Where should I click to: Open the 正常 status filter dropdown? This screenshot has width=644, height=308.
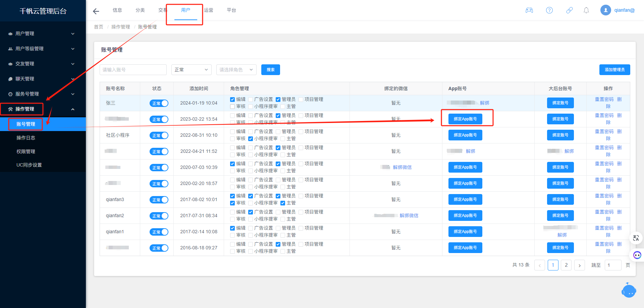[x=192, y=70]
